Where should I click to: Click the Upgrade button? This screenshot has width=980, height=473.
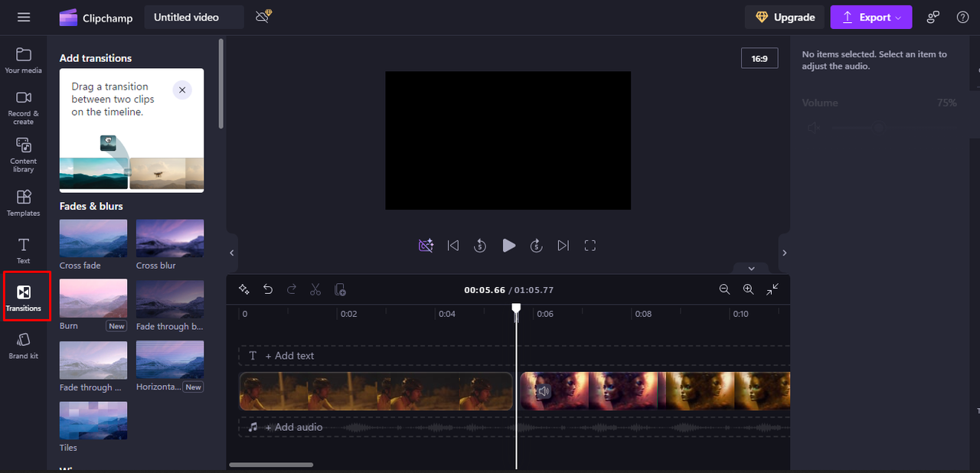point(785,17)
